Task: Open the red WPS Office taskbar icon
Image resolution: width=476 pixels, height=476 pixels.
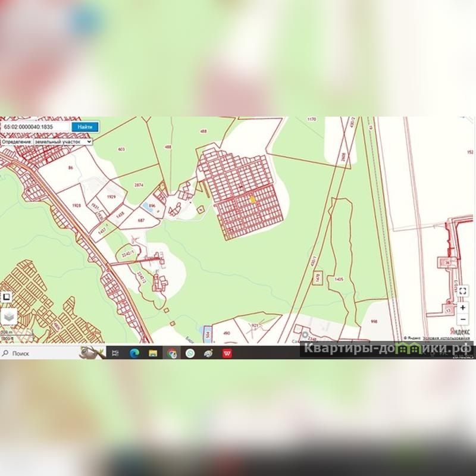Action: pos(227,353)
